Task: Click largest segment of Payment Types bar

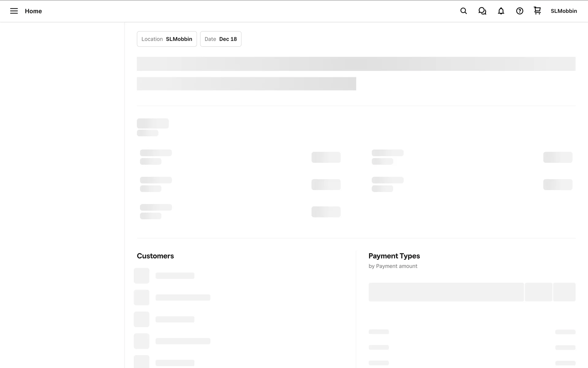Action: tap(446, 292)
